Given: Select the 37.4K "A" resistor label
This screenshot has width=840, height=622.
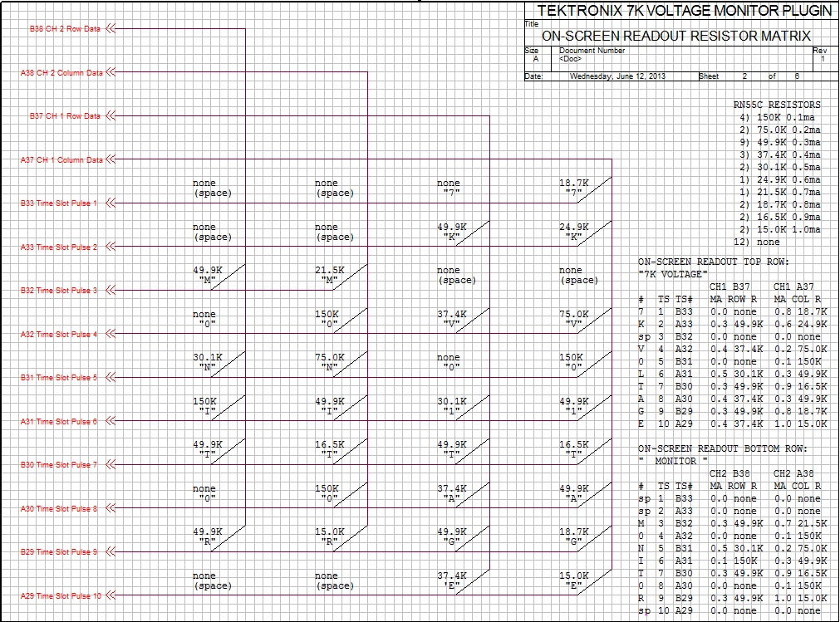Looking at the screenshot, I should point(452,493).
